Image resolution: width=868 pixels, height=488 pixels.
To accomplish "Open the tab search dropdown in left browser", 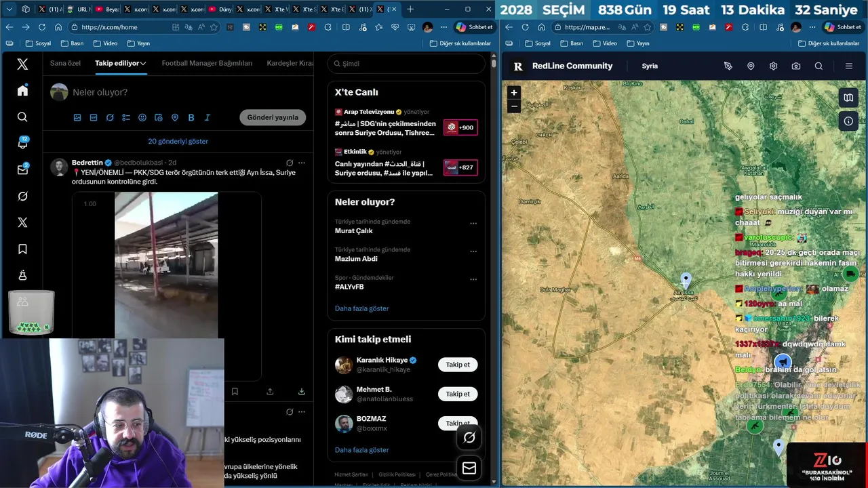I will point(9,9).
